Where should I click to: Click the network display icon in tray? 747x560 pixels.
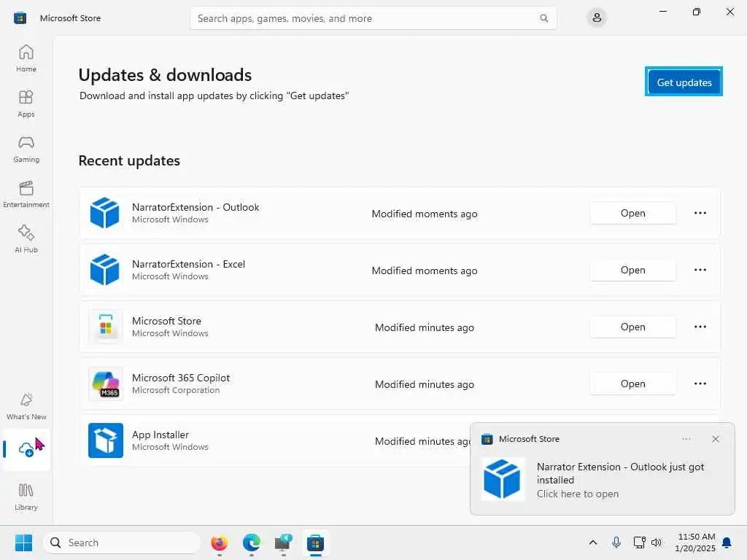tap(639, 542)
